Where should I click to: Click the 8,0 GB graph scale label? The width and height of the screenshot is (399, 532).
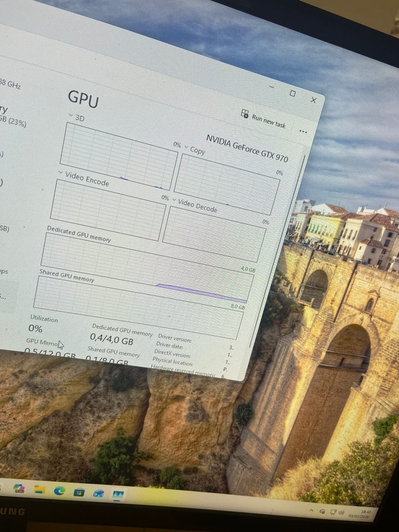(238, 307)
